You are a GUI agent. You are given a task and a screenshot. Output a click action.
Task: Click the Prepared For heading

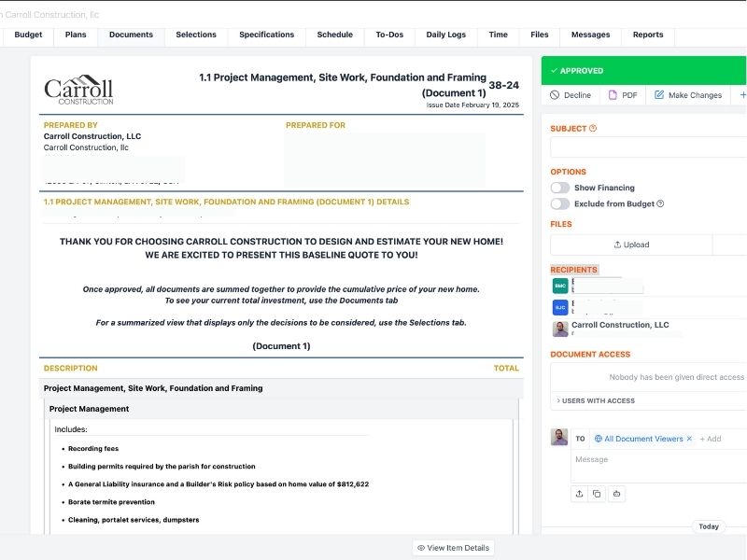316,125
